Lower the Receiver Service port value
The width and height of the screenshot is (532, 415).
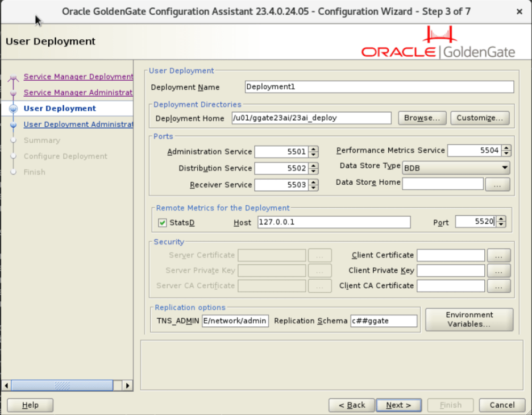tap(314, 188)
